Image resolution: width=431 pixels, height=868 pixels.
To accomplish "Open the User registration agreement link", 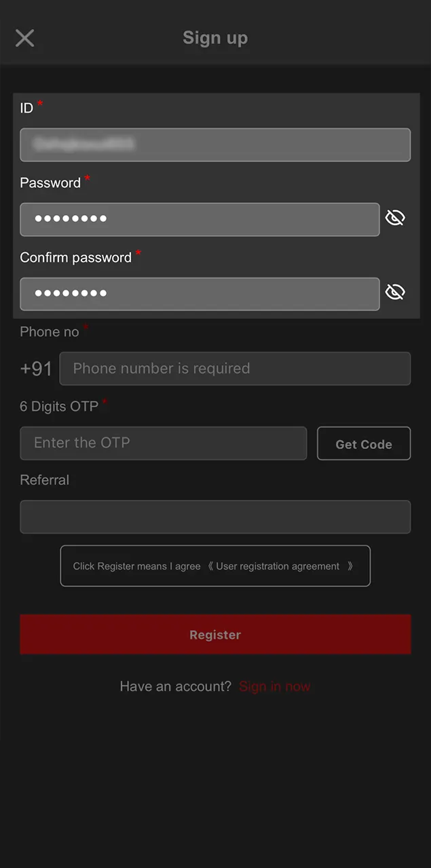I will [278, 566].
